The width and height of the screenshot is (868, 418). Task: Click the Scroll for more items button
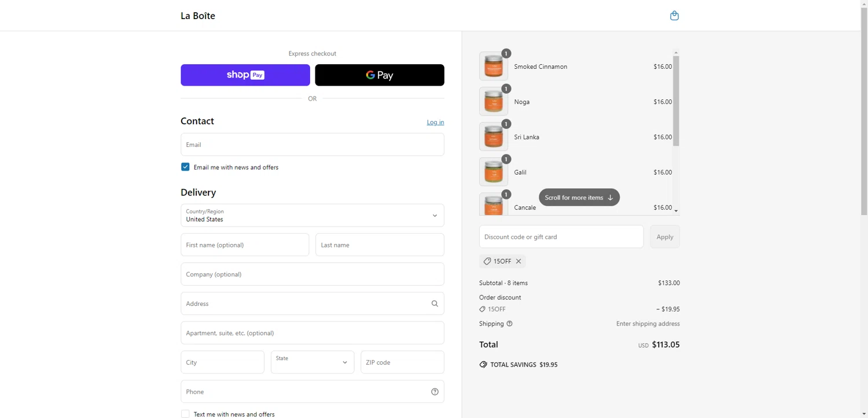click(x=579, y=197)
